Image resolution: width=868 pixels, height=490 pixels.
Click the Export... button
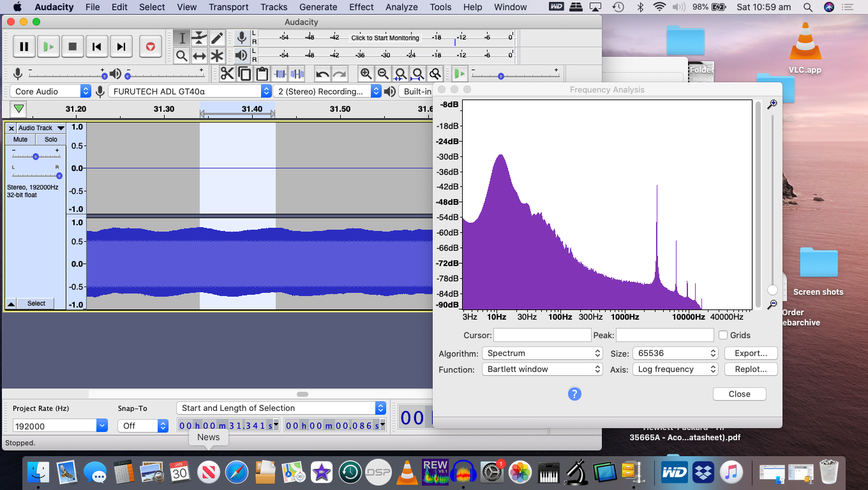tap(751, 353)
